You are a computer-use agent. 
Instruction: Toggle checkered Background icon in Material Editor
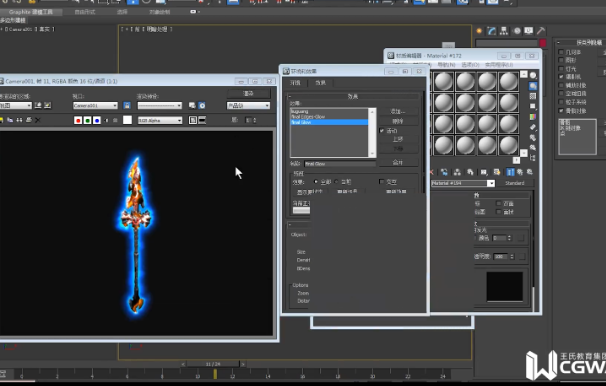pos(533,96)
